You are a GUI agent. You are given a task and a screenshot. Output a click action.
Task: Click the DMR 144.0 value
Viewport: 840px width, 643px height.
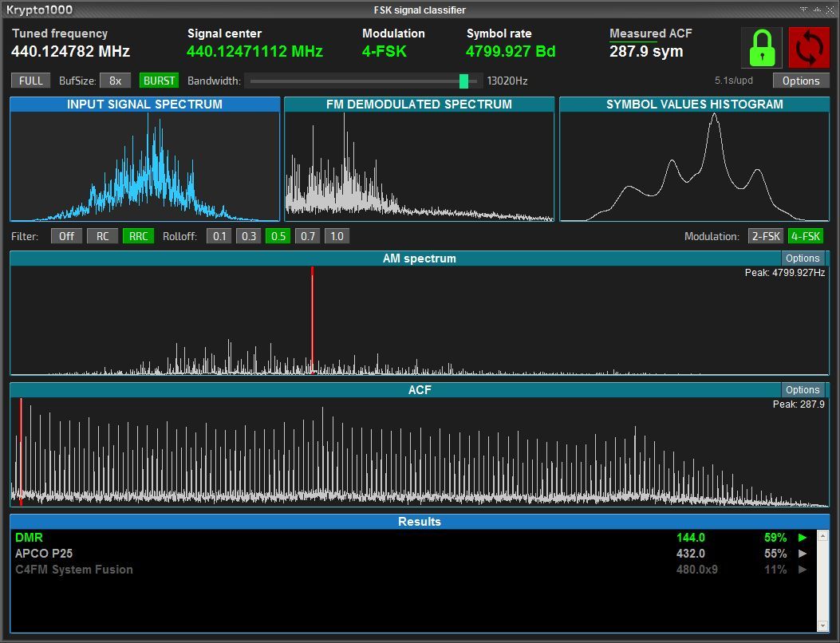pyautogui.click(x=691, y=538)
